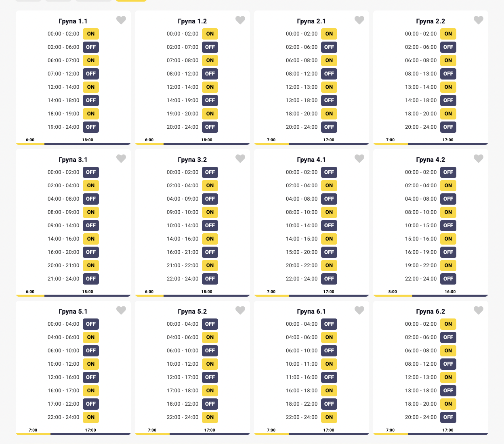Mark Група 6.2 as favorite
This screenshot has width=504, height=444.
click(479, 310)
